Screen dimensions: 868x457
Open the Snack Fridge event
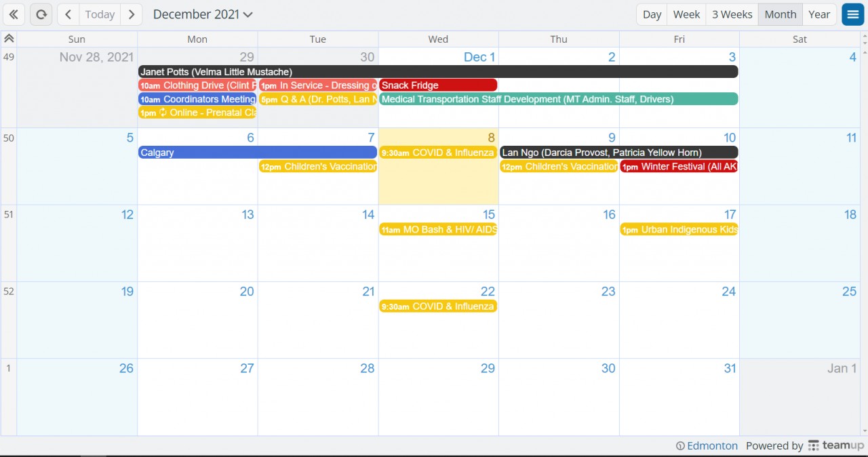tap(438, 85)
